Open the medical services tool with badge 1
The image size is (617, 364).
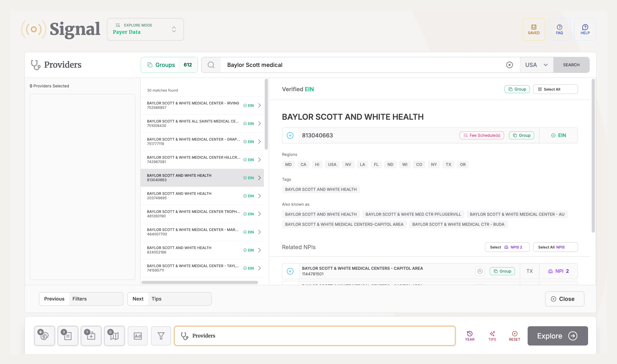(91, 336)
